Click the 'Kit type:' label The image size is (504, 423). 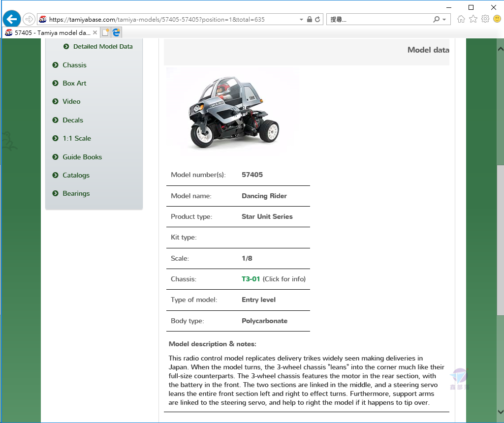184,238
